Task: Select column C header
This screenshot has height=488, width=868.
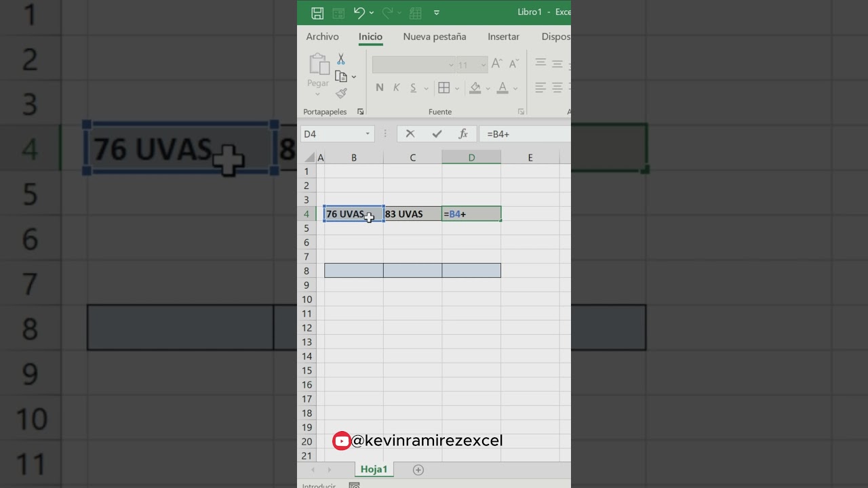Action: point(412,158)
